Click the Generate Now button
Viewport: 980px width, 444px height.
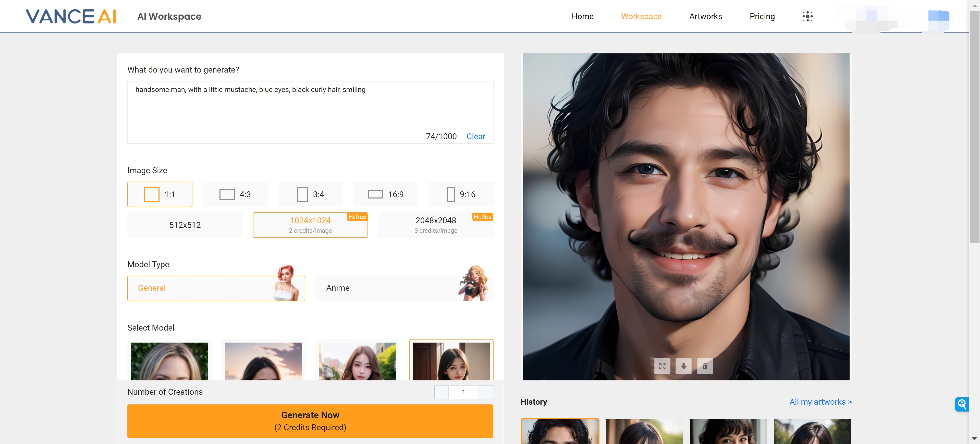pyautogui.click(x=310, y=421)
